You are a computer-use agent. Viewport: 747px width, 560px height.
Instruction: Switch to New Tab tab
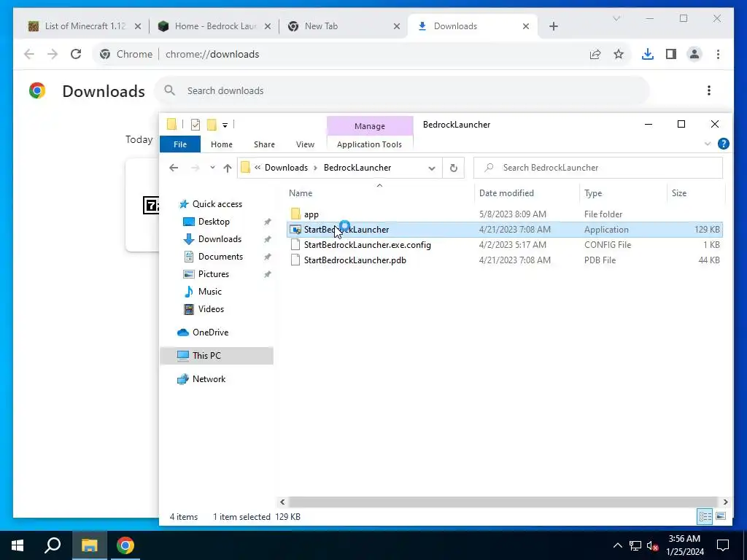[x=343, y=26]
